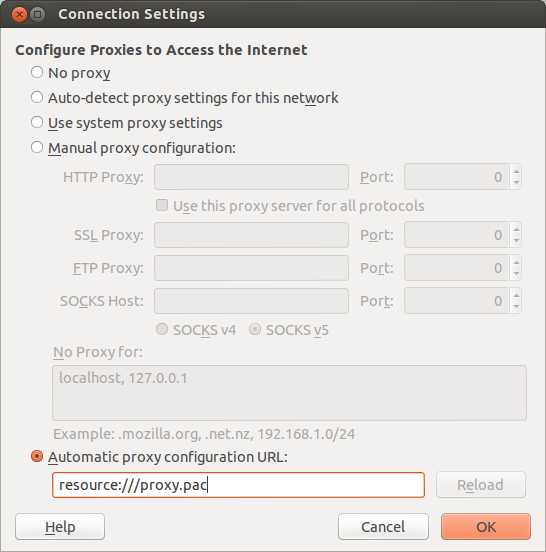Image resolution: width=546 pixels, height=552 pixels.
Task: Confirm settings with the OK button
Action: click(486, 527)
